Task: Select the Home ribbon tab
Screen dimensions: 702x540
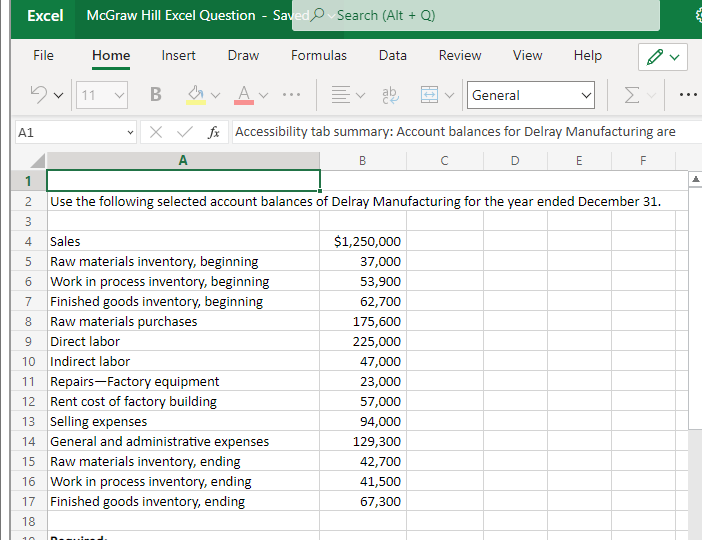Action: (x=111, y=56)
